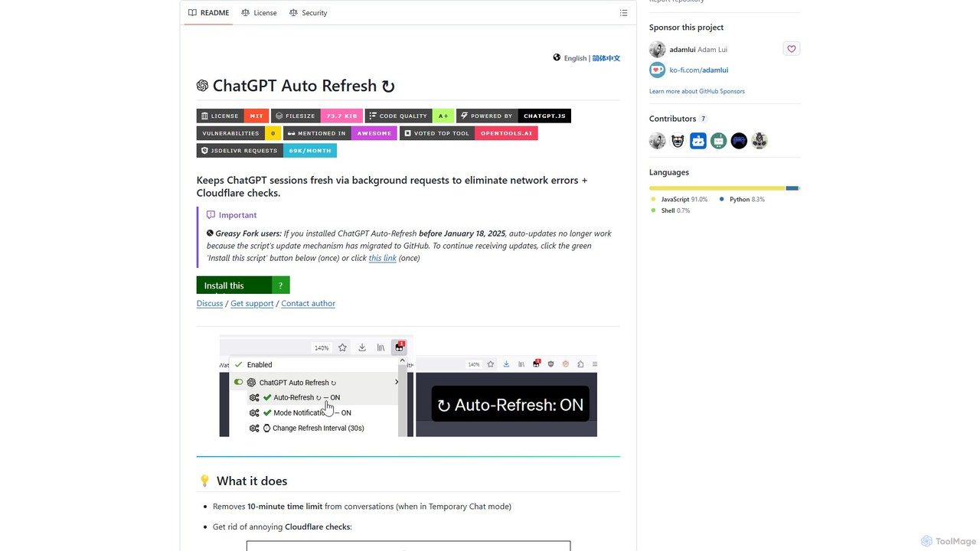Open the first contributor avatar

(x=658, y=141)
